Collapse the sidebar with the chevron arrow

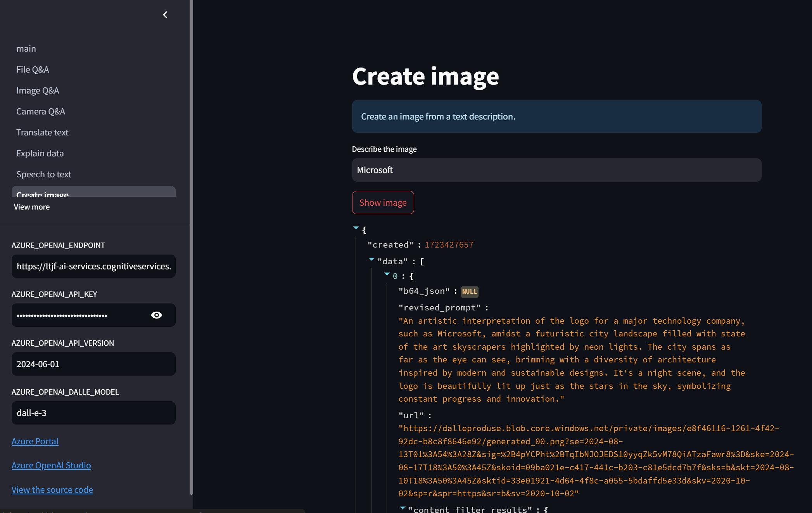pos(165,15)
